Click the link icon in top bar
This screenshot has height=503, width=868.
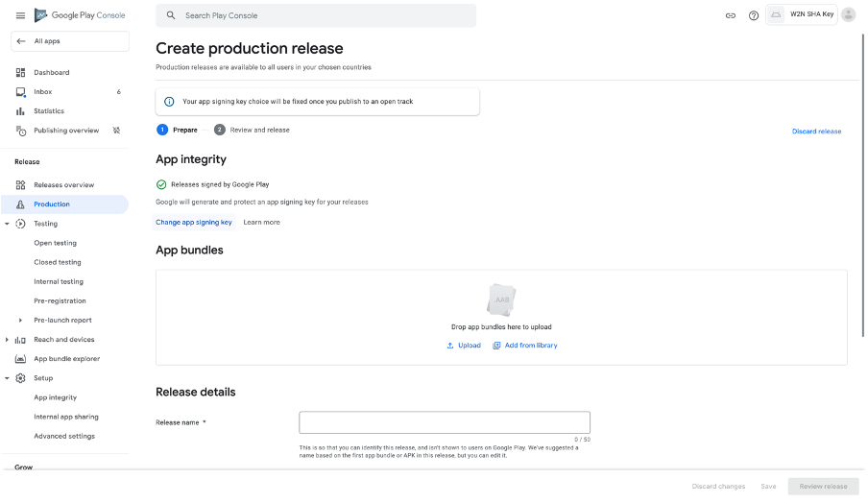tap(730, 15)
